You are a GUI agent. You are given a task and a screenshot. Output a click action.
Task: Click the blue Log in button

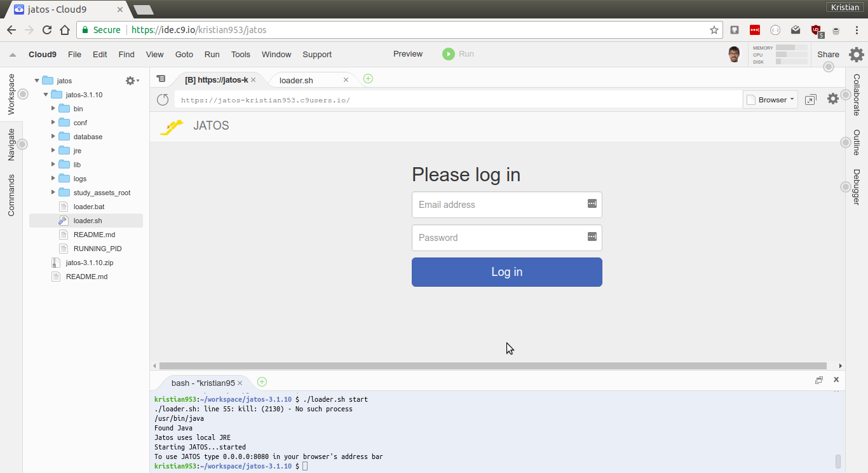tap(507, 272)
